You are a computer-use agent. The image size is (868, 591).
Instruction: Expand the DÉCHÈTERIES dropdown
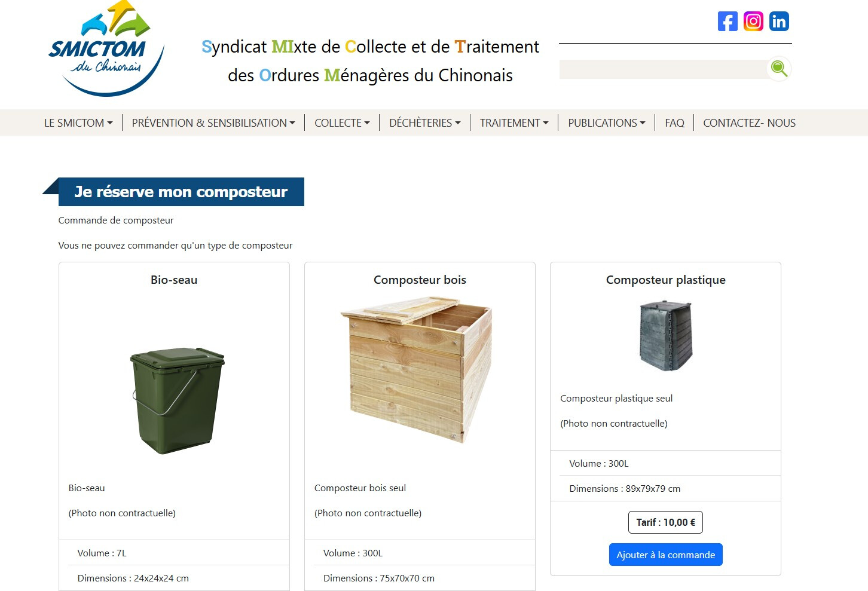pos(425,123)
